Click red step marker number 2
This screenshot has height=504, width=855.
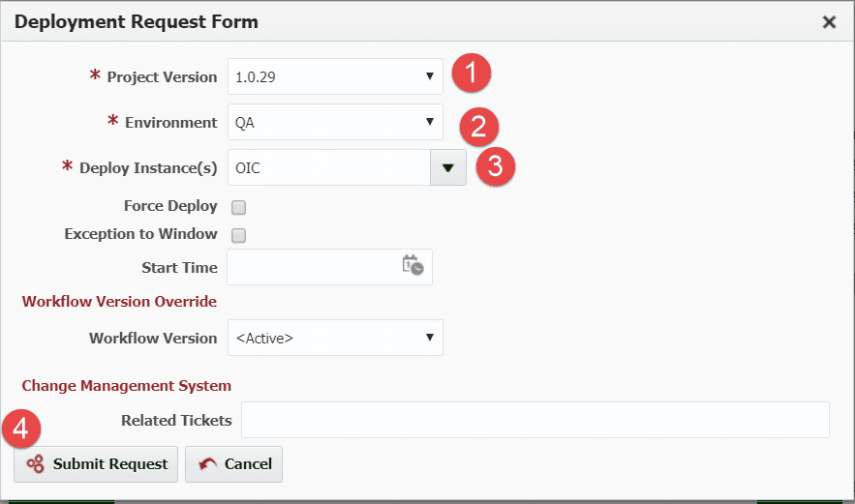[478, 127]
